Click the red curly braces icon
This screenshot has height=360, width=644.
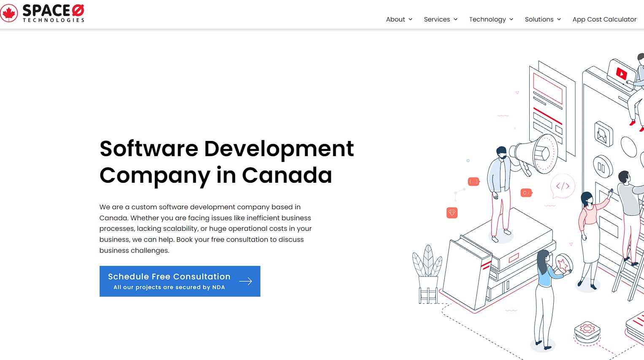474,181
